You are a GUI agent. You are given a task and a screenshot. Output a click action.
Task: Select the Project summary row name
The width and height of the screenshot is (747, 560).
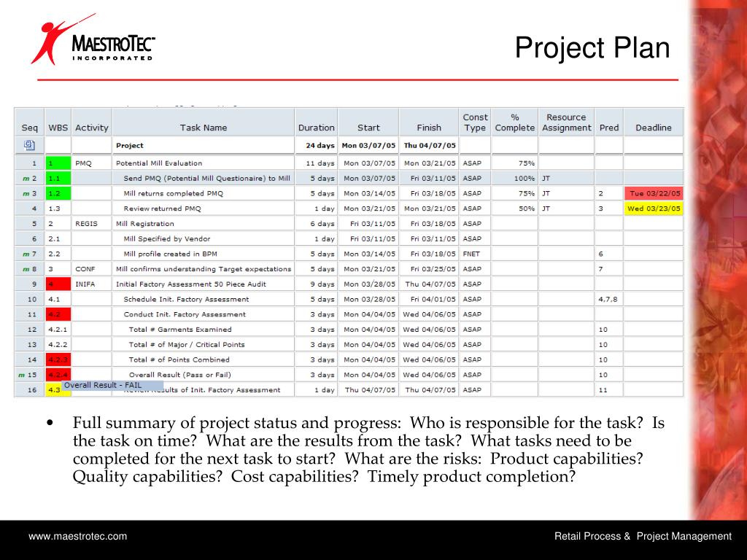130,145
